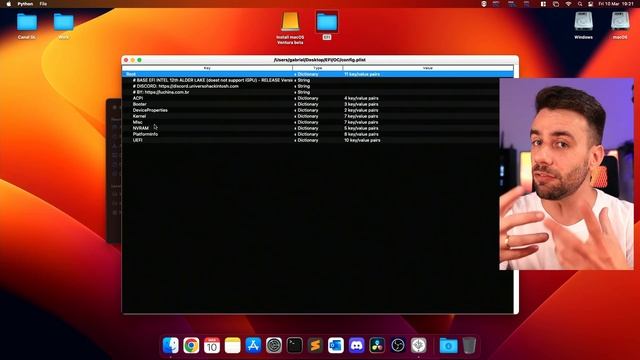The width and height of the screenshot is (640, 360).
Task: Select the NVRAM dictionary row
Action: (310, 128)
